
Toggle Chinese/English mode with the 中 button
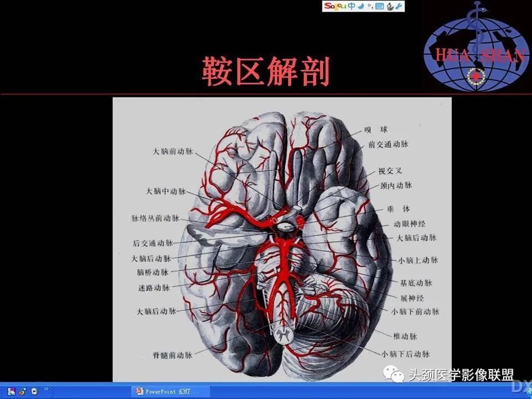click(351, 6)
